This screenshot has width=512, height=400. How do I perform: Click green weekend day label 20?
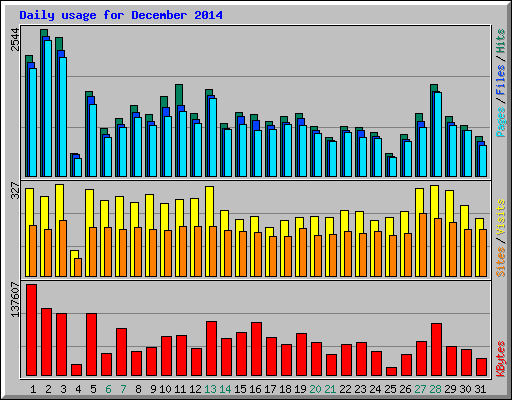[315, 389]
